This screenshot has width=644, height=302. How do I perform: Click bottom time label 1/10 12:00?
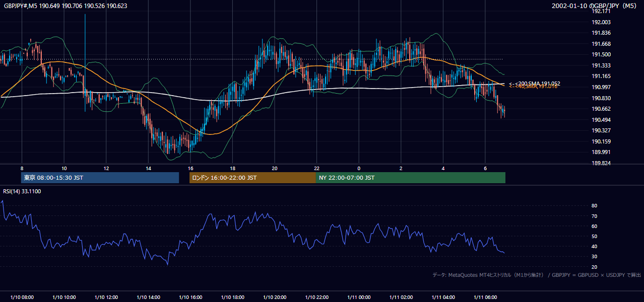(x=106, y=297)
